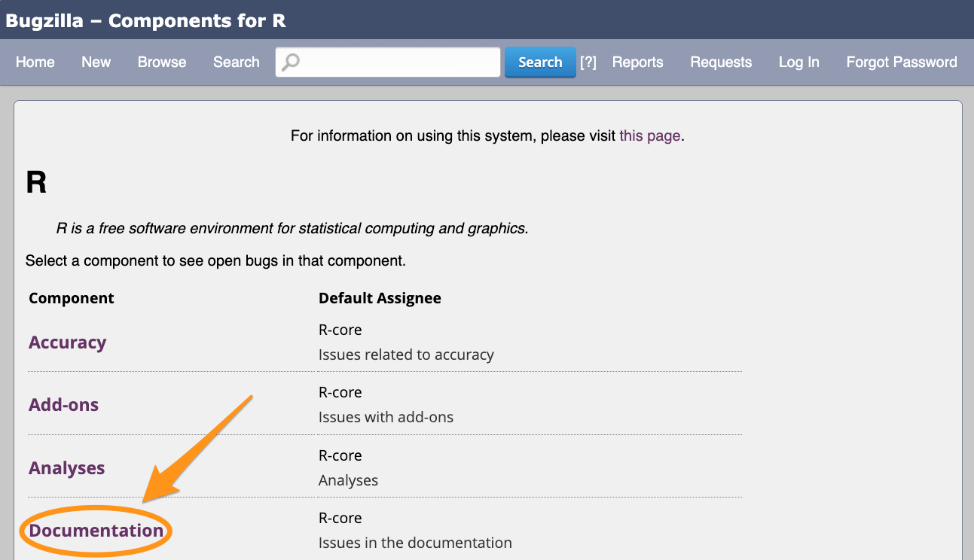Click the Bugzilla banner title text
Screen dimensions: 974x560
145,20
